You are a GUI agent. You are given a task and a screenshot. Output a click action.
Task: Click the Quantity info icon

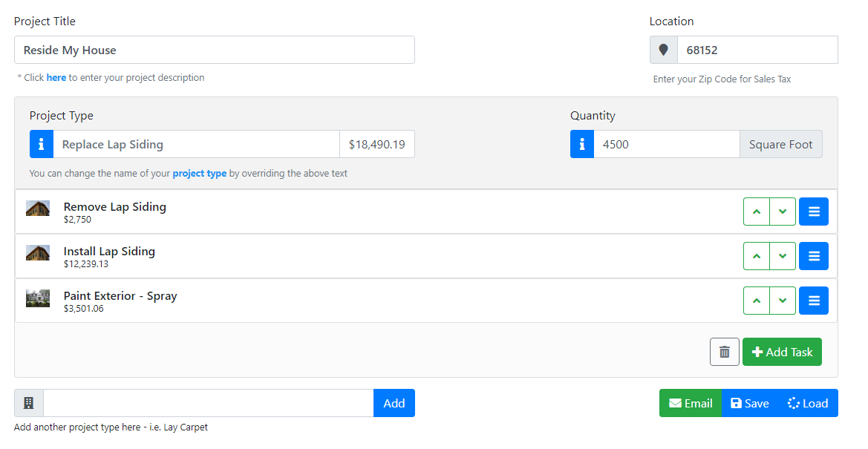582,145
